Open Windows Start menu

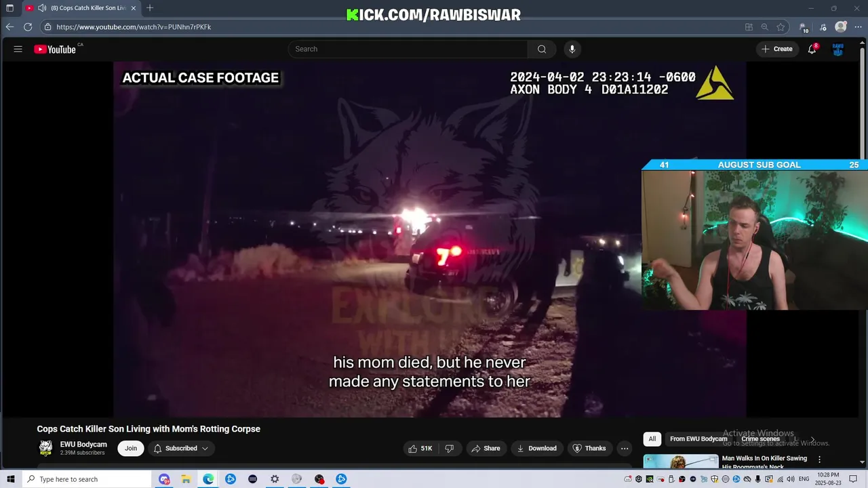click(10, 479)
